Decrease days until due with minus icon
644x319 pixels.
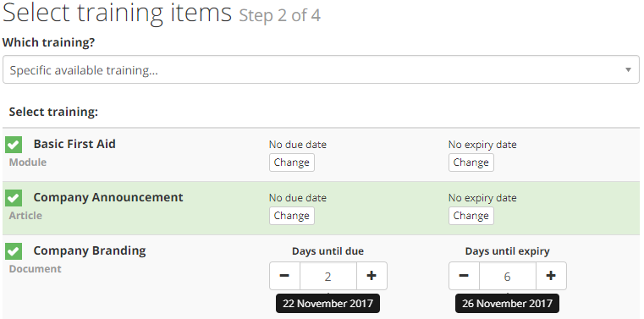click(x=284, y=276)
